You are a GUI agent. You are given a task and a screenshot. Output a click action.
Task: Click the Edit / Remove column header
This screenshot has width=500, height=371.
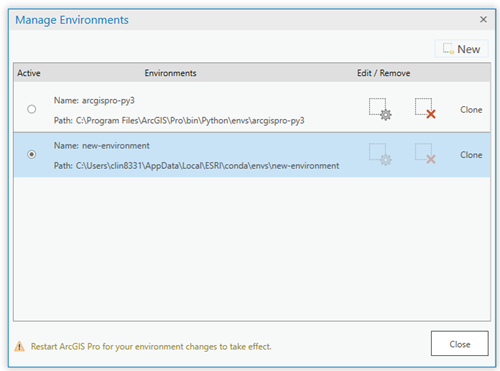(x=384, y=73)
